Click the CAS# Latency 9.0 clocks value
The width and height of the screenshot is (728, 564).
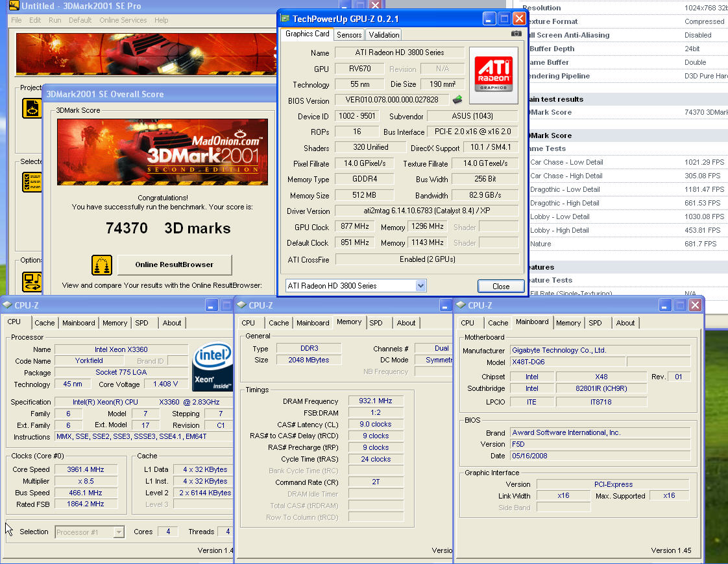point(376,424)
